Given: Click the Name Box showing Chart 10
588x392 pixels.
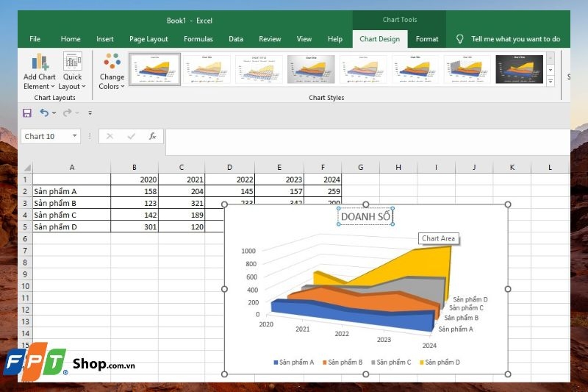Looking at the screenshot, I should tap(46, 136).
